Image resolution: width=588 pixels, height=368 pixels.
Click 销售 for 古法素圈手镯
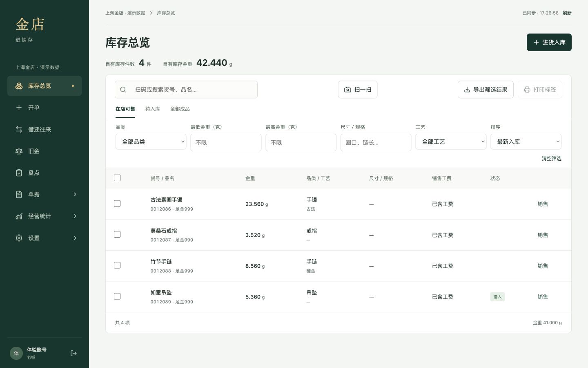pyautogui.click(x=543, y=204)
